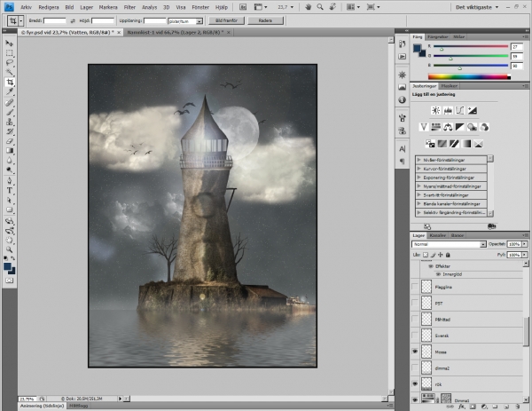Add a Curves adjustment
The height and width of the screenshot is (411, 532).
460,110
